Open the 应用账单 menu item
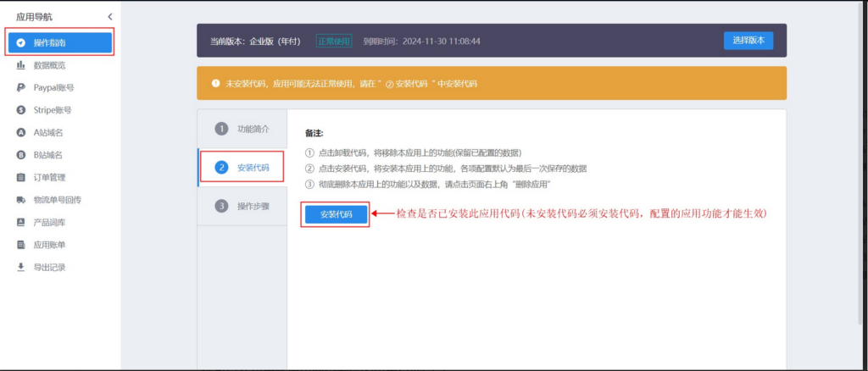This screenshot has height=371, width=868. pyautogui.click(x=49, y=245)
